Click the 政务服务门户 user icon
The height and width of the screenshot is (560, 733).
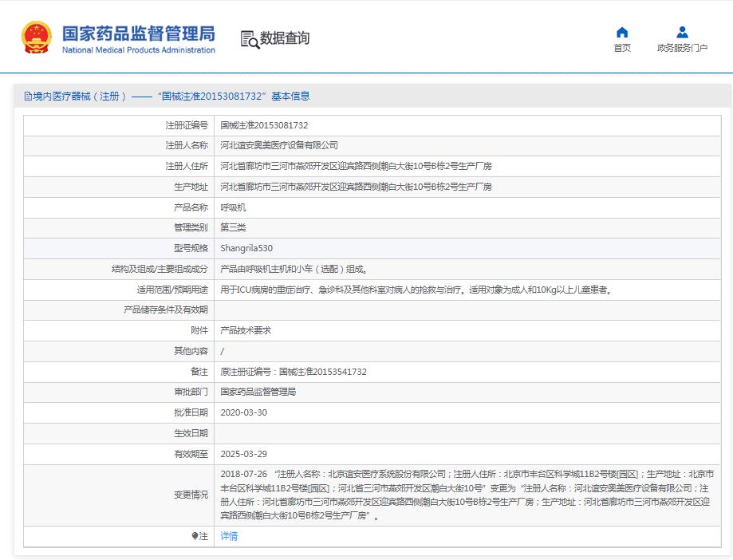click(x=682, y=32)
